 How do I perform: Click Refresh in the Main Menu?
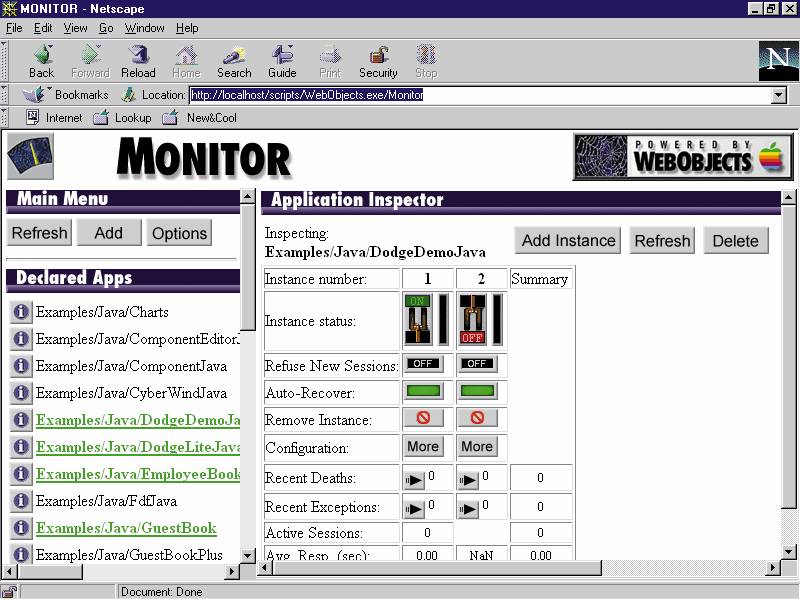[x=39, y=233]
